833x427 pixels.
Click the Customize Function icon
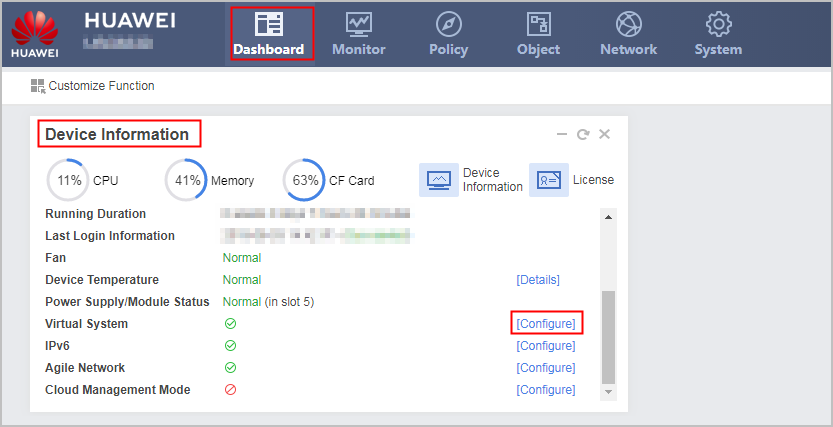[x=38, y=86]
